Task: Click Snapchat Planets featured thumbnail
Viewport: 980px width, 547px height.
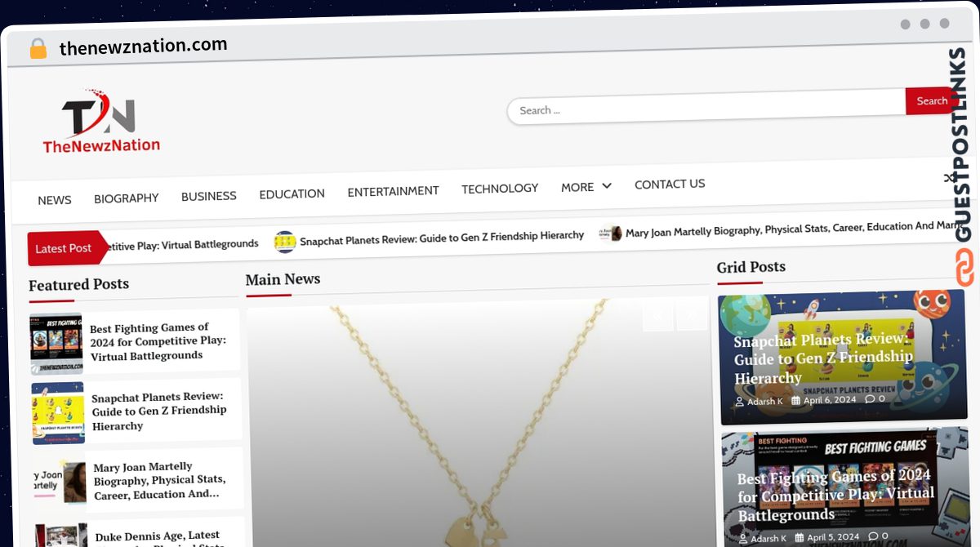Action: pyautogui.click(x=58, y=413)
